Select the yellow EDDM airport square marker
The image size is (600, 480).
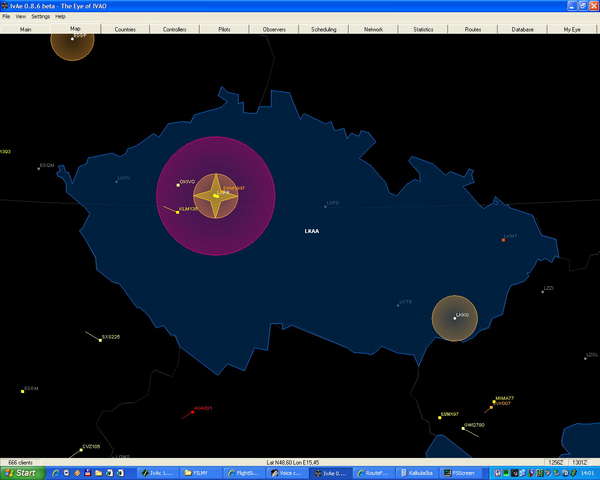pos(23,391)
